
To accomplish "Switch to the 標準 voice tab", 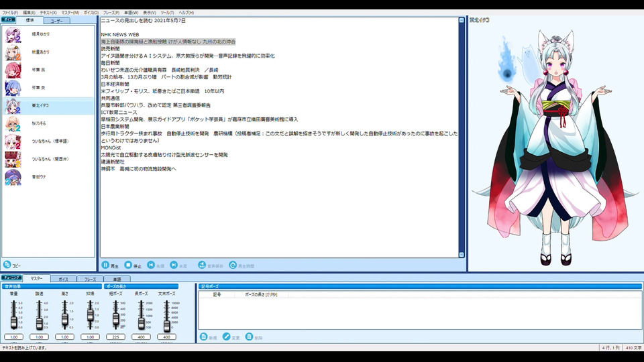I will 30,20.
